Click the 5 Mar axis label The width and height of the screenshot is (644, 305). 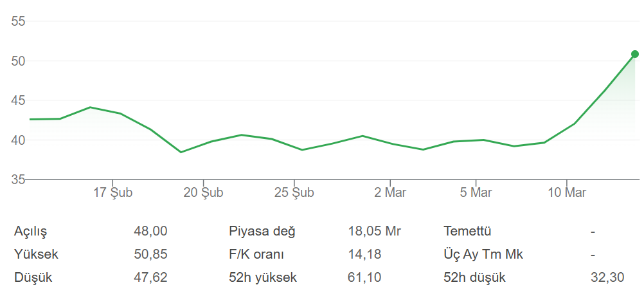(476, 192)
